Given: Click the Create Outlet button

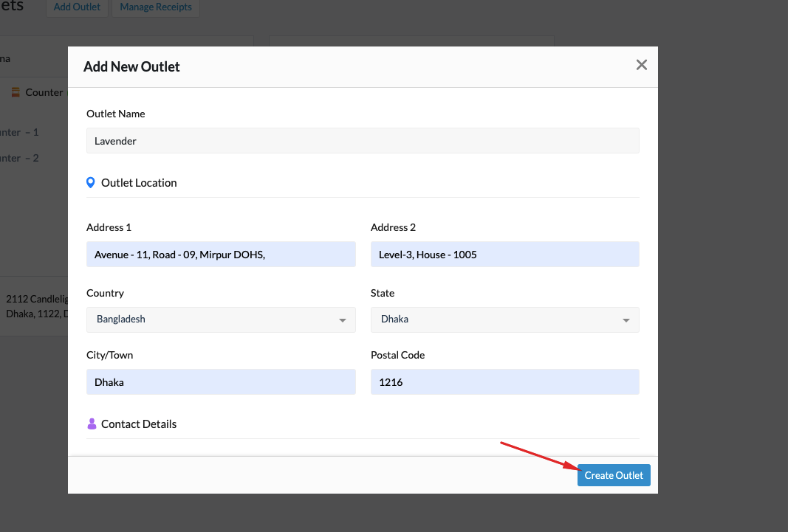Looking at the screenshot, I should (x=614, y=474).
